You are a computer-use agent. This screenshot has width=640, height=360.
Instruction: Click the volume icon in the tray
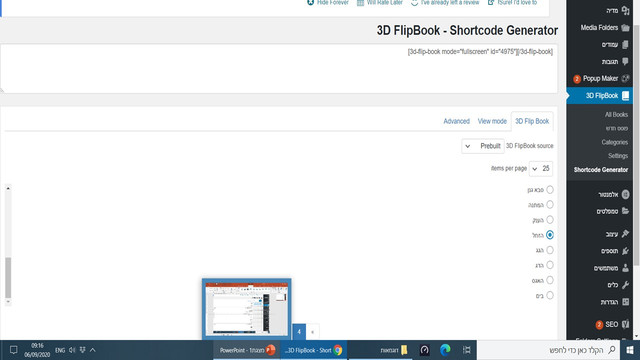point(72,350)
